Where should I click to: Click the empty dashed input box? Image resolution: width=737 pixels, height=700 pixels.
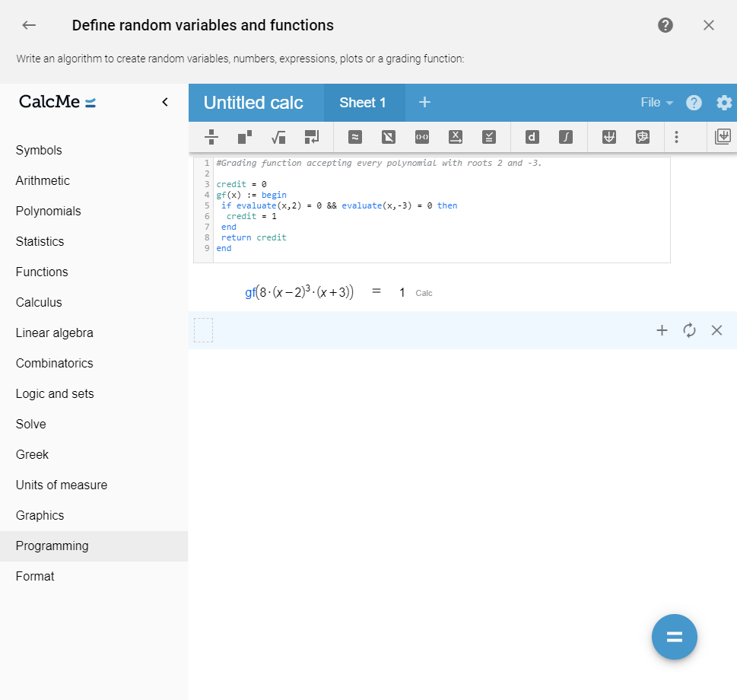click(x=204, y=330)
